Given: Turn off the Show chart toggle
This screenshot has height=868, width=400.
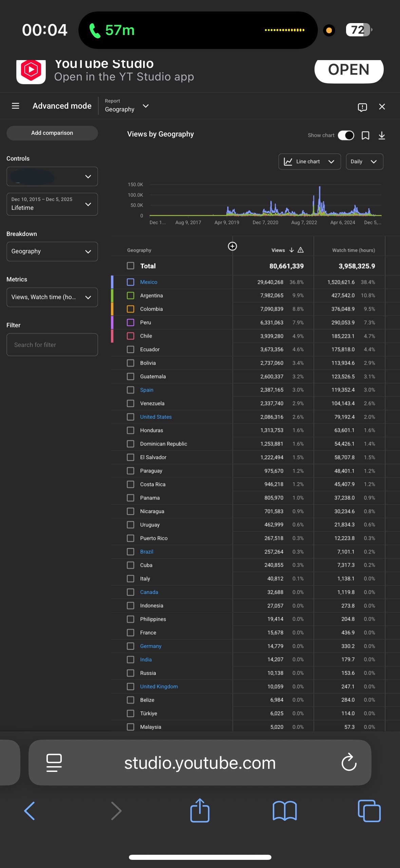Looking at the screenshot, I should (346, 135).
